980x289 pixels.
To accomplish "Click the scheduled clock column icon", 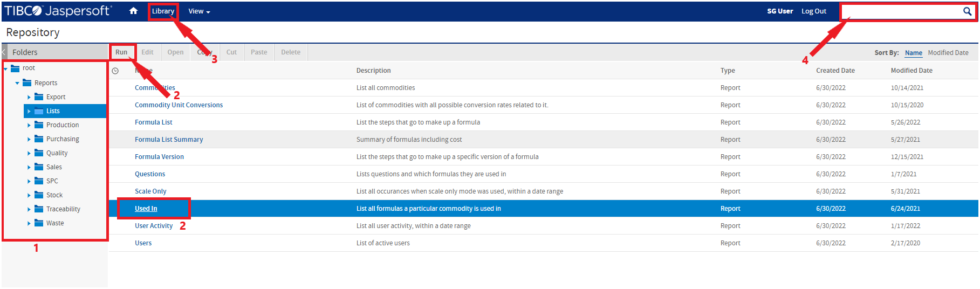I will (x=115, y=71).
